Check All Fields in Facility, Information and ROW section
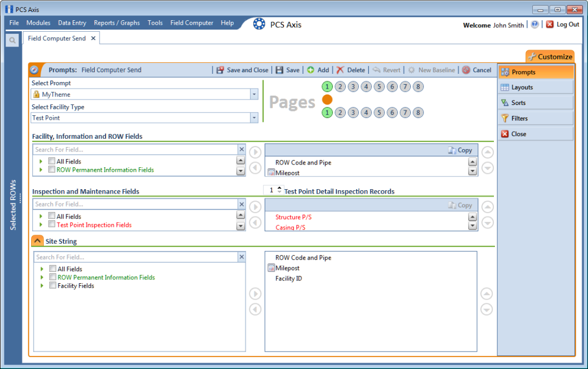 click(52, 161)
